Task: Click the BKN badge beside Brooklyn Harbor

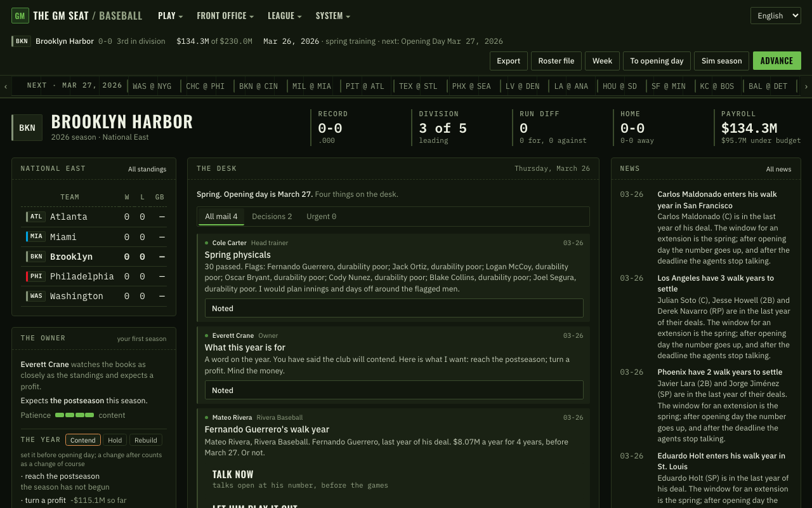Action: click(21, 41)
